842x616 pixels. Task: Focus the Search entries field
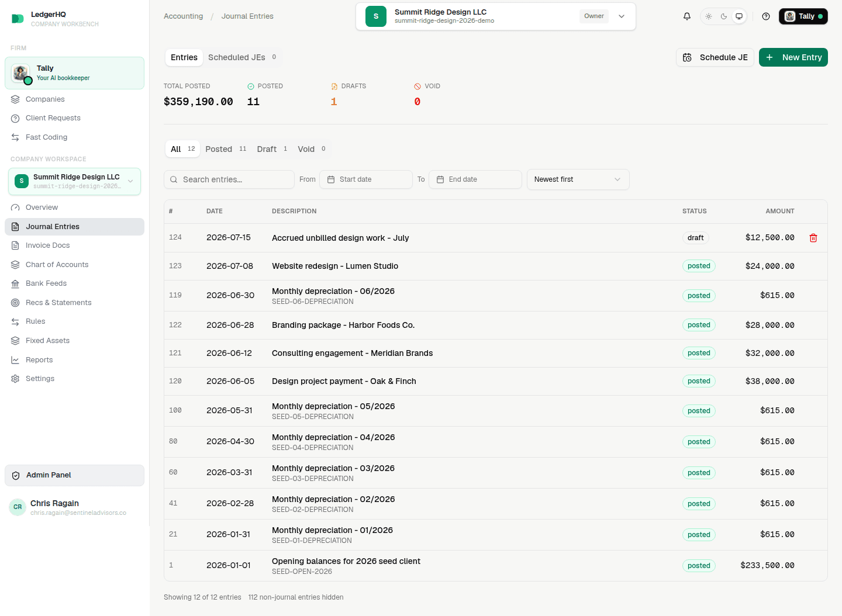click(229, 179)
